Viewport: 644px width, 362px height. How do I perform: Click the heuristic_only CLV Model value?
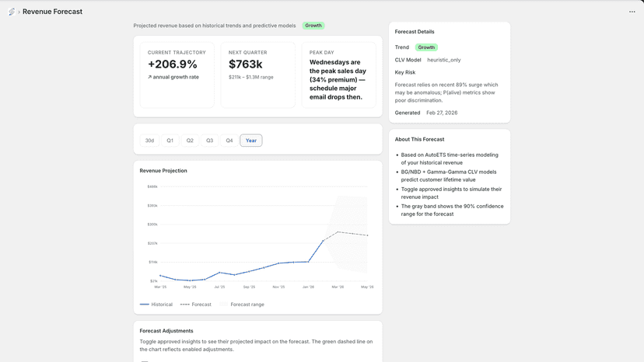click(x=444, y=60)
